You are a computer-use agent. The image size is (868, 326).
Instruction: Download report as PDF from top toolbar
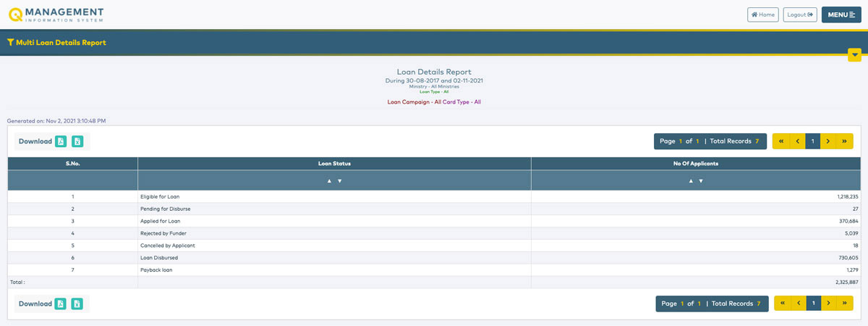[x=61, y=141]
